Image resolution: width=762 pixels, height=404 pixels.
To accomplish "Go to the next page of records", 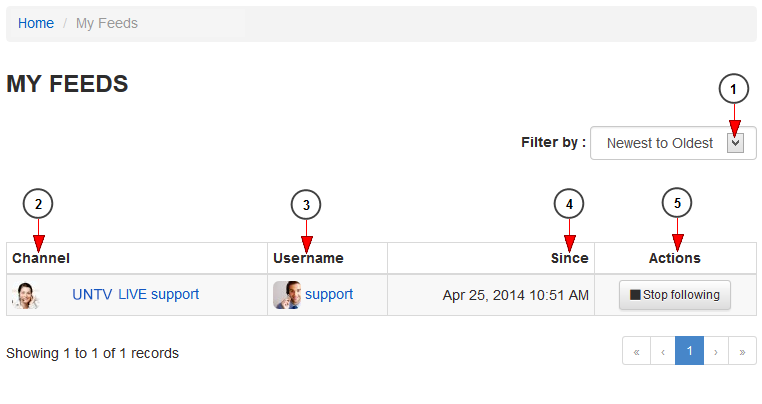I will tap(716, 351).
